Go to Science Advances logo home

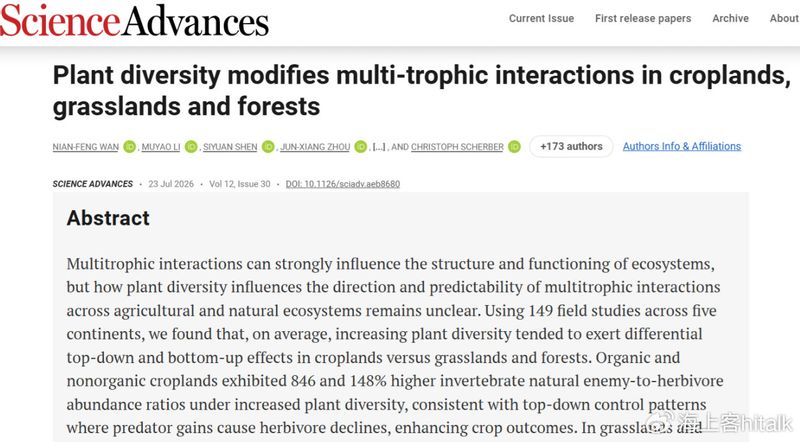coord(134,21)
